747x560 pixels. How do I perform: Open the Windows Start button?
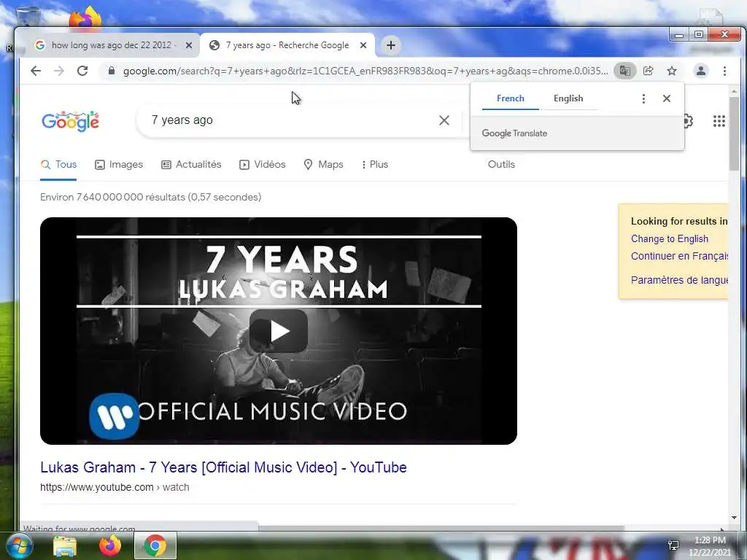19,545
